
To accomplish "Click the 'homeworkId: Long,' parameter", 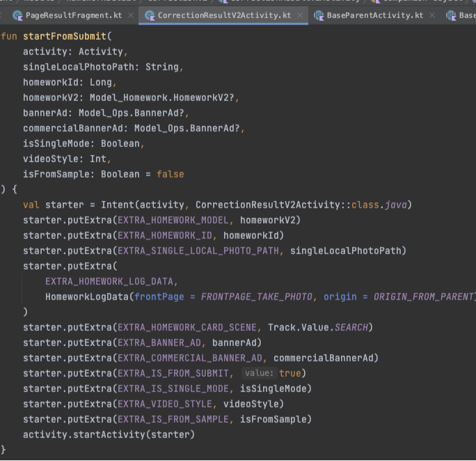I will [x=70, y=82].
